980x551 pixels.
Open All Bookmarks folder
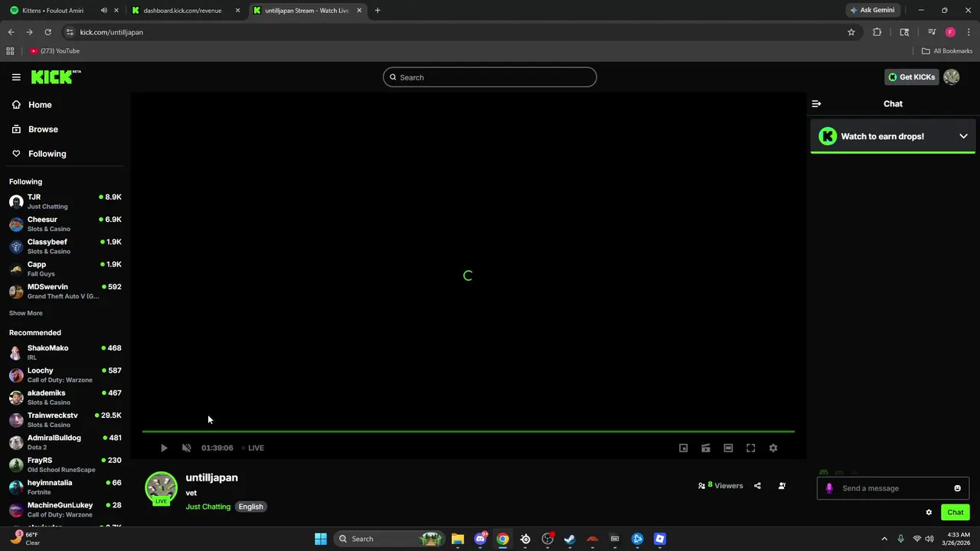coord(947,51)
